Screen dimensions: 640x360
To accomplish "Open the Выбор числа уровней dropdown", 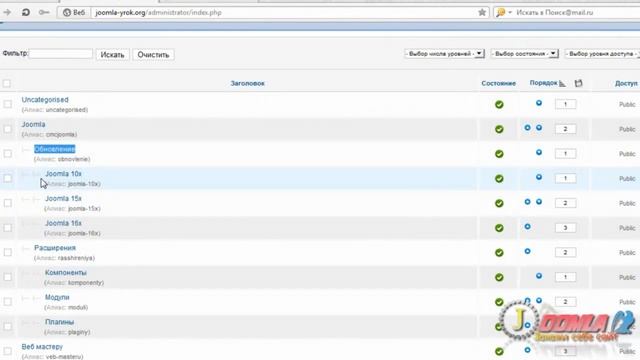I will coord(444,53).
